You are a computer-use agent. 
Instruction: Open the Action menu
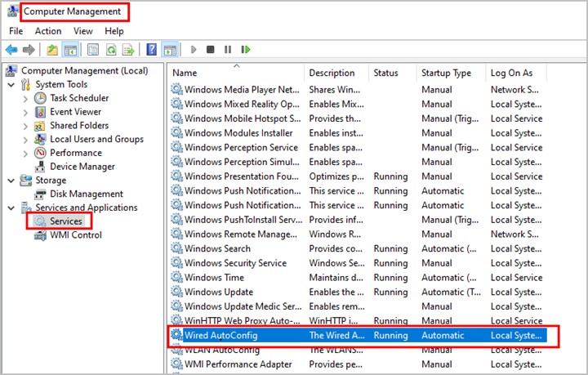coord(48,31)
